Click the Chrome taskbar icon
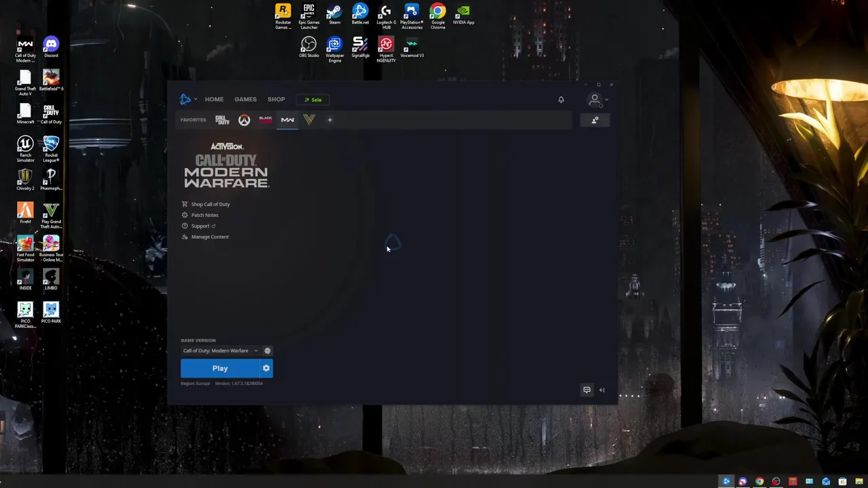868x488 pixels. click(x=759, y=481)
